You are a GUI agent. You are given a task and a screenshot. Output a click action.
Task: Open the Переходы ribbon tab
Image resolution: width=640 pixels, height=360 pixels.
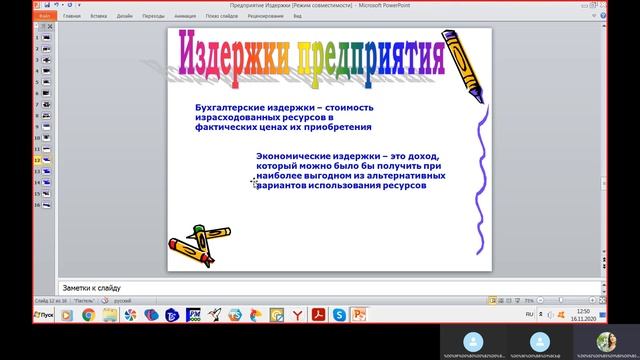click(x=153, y=16)
